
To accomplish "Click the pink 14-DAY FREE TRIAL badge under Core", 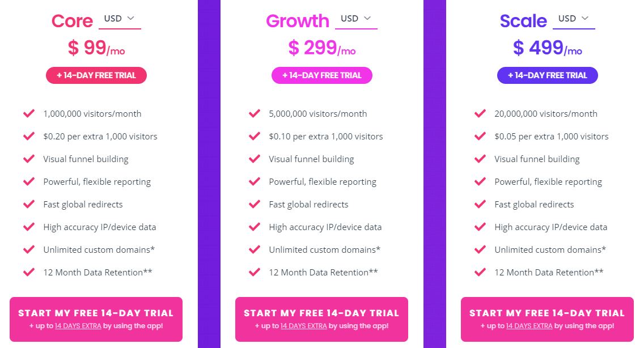I will pos(96,75).
